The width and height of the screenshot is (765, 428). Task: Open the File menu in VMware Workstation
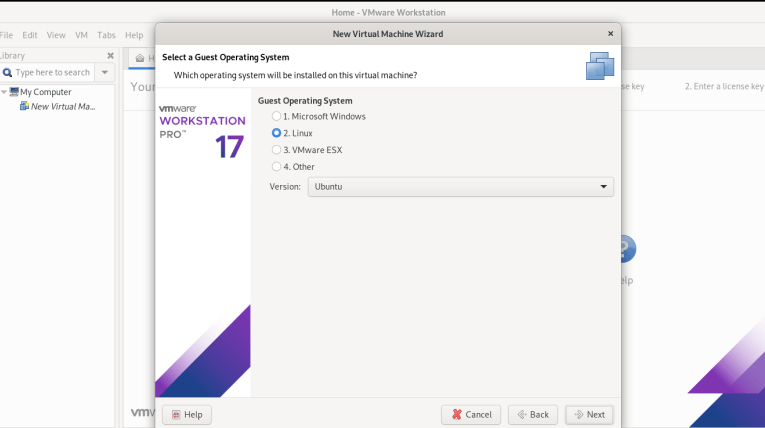pyautogui.click(x=6, y=35)
